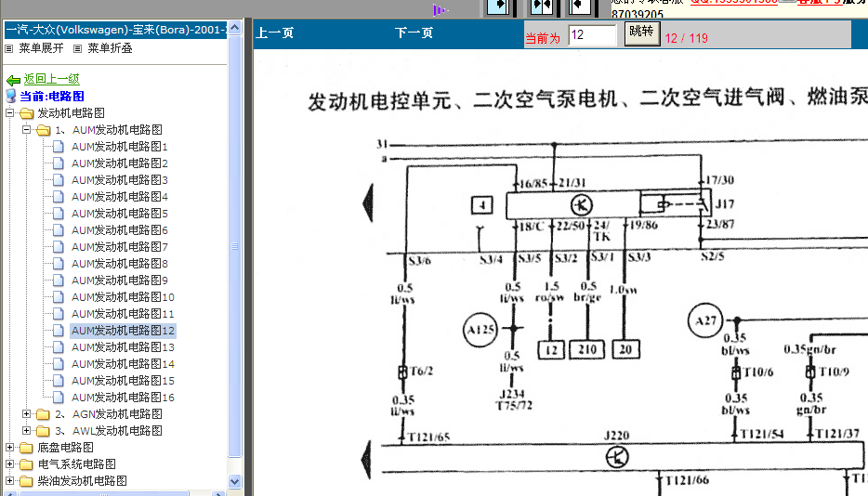Expand the AGN发动机电路图 node
Screen dimensions: 868x496
(x=27, y=413)
